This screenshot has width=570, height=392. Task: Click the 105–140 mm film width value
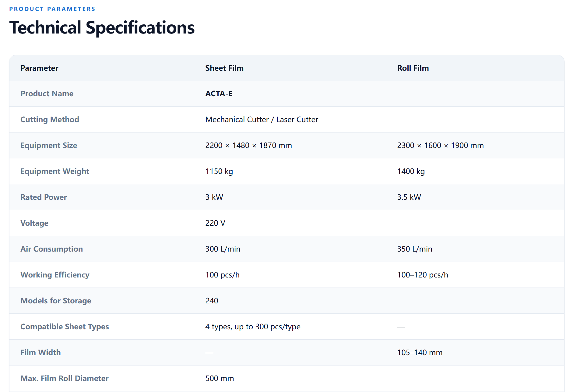tap(420, 352)
